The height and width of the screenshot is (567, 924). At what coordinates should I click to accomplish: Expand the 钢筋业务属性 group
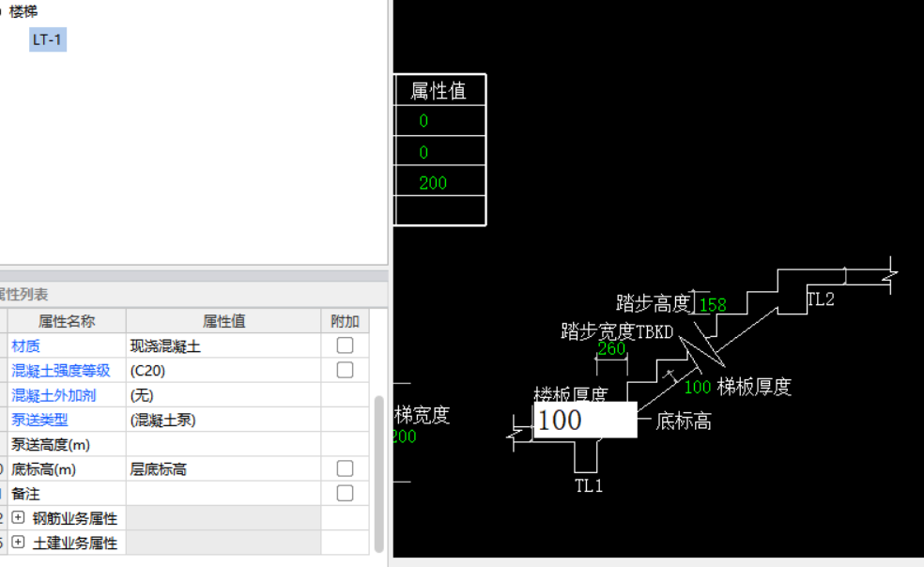(x=18, y=517)
